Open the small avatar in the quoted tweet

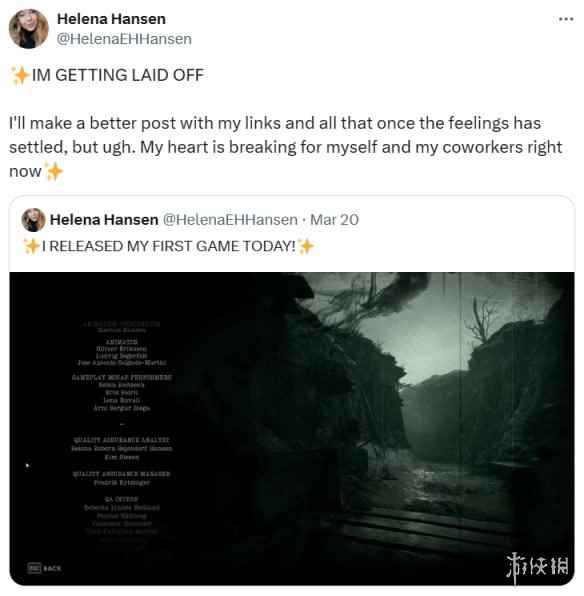(x=33, y=220)
